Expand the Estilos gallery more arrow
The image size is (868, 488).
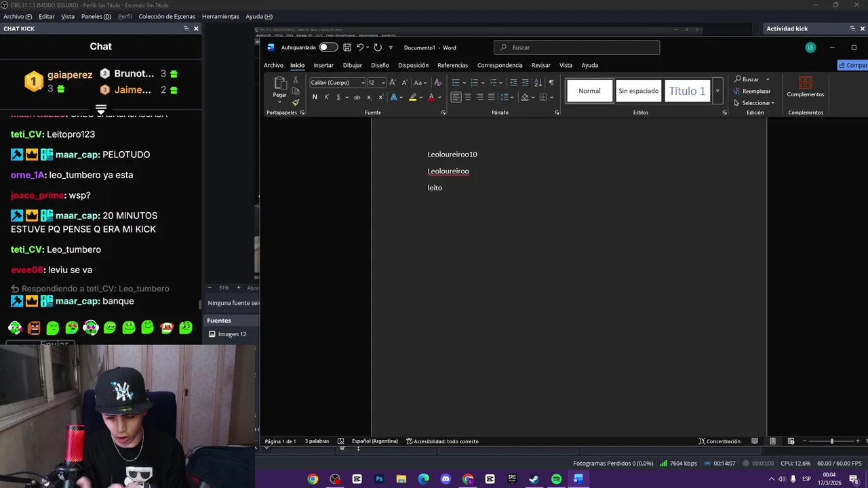(x=717, y=91)
